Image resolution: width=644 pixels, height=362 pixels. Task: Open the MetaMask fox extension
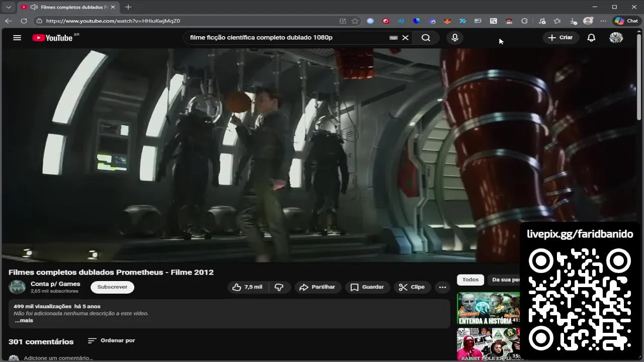click(447, 21)
